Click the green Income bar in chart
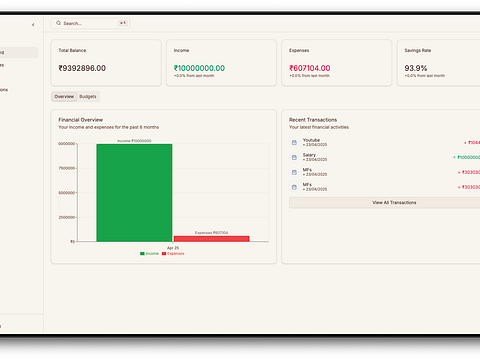 tap(134, 193)
